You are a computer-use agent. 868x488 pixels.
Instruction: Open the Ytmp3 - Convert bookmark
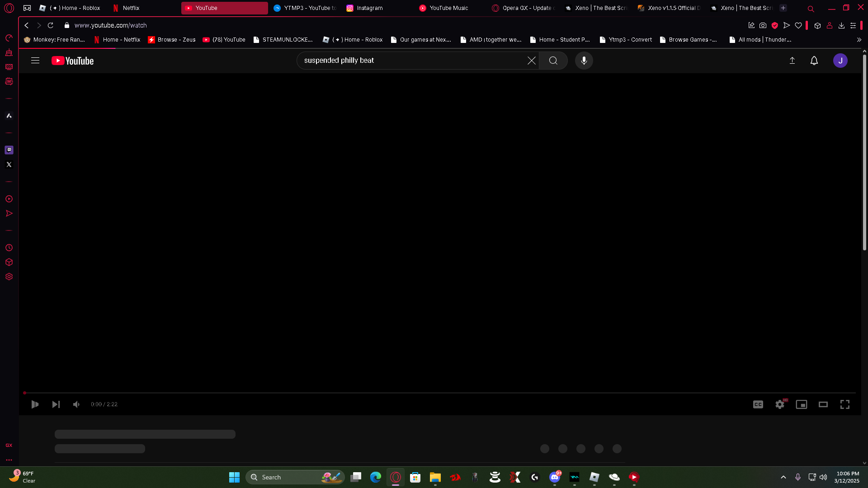(626, 40)
